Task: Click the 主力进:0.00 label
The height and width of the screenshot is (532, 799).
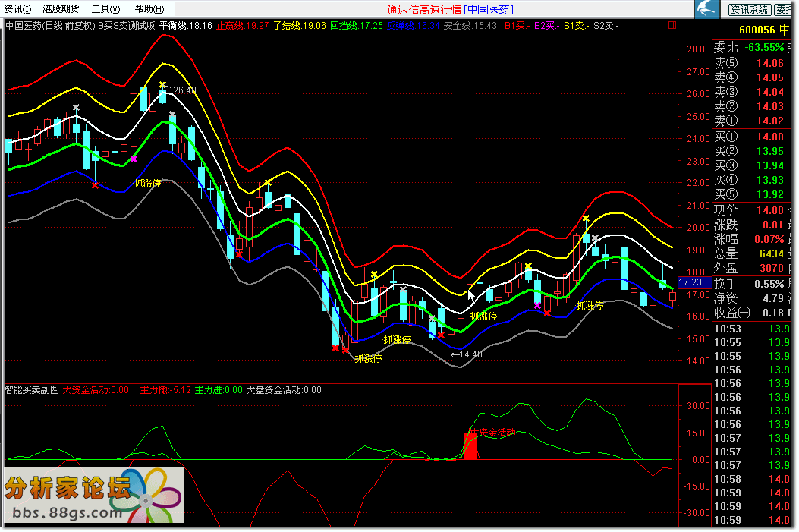Action: (219, 390)
